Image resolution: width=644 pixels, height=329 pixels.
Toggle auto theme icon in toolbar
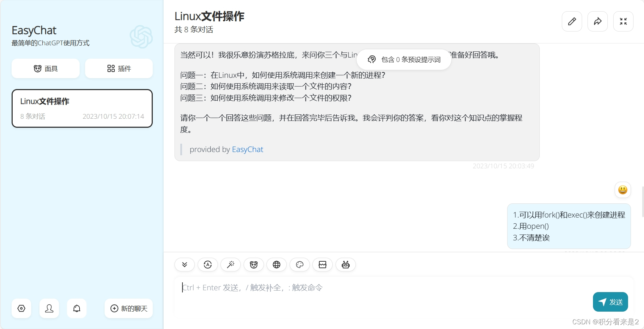208,265
